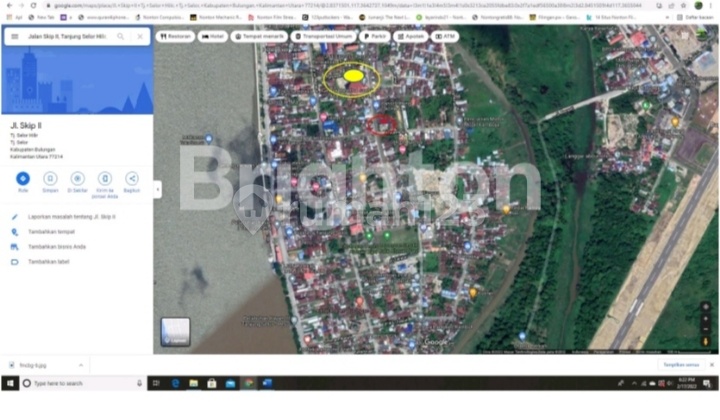The height and width of the screenshot is (420, 720).
Task: Collapse the side panel arrow
Action: 156,190
